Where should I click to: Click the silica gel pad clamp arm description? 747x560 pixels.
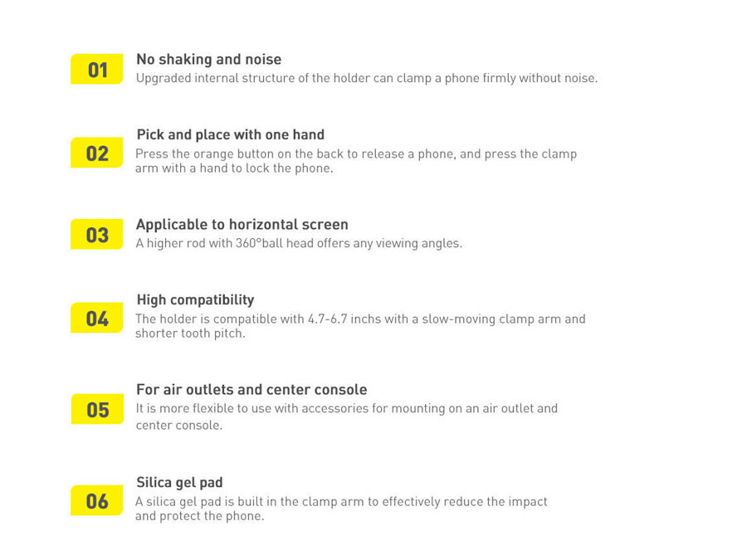[341, 502]
